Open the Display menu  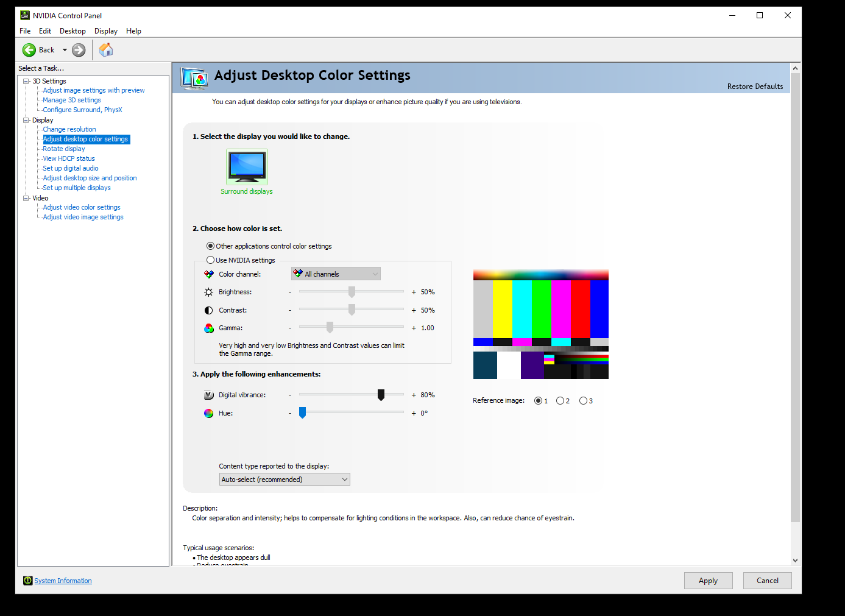coord(106,31)
